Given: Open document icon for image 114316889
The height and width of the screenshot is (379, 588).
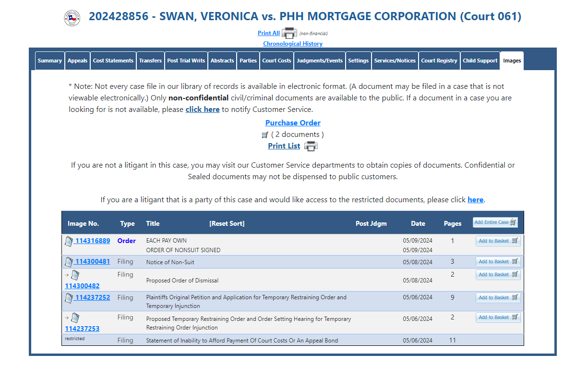Looking at the screenshot, I should pos(69,241).
